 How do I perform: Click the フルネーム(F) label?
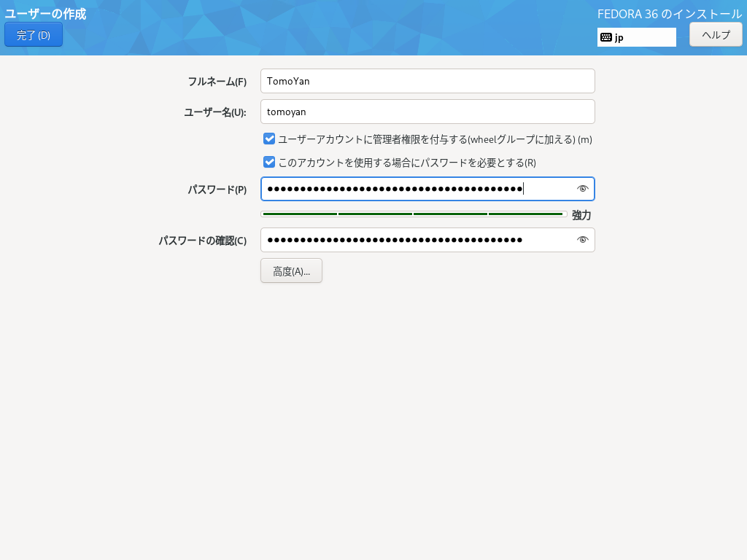coord(217,82)
